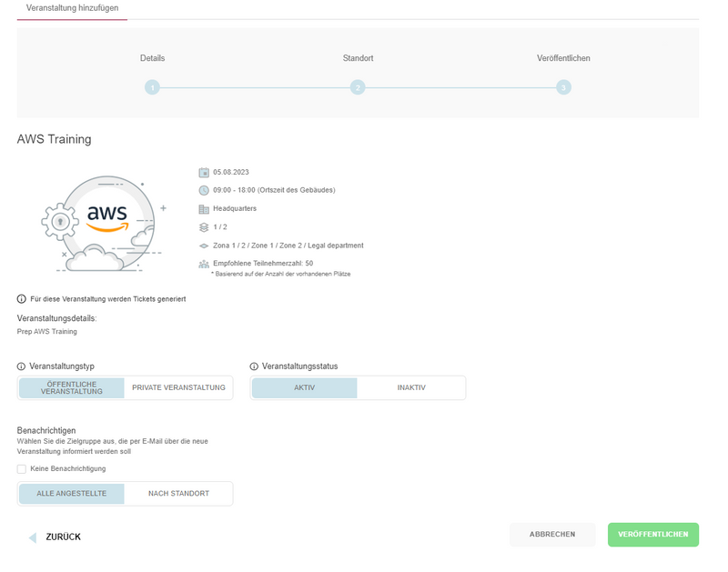The height and width of the screenshot is (572, 728).
Task: Click the Prep AWS Training description
Action: click(47, 332)
